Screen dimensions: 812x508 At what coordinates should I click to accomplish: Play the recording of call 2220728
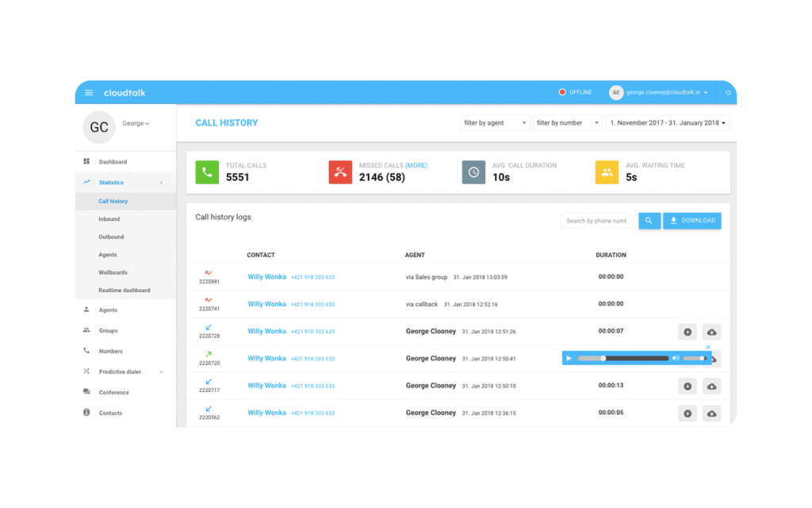[x=687, y=331]
